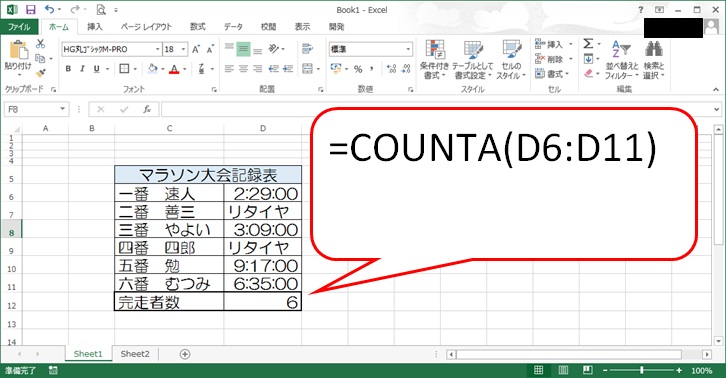Image resolution: width=726 pixels, height=378 pixels.
Task: Click the Cut scissors icon
Action: pyautogui.click(x=40, y=44)
